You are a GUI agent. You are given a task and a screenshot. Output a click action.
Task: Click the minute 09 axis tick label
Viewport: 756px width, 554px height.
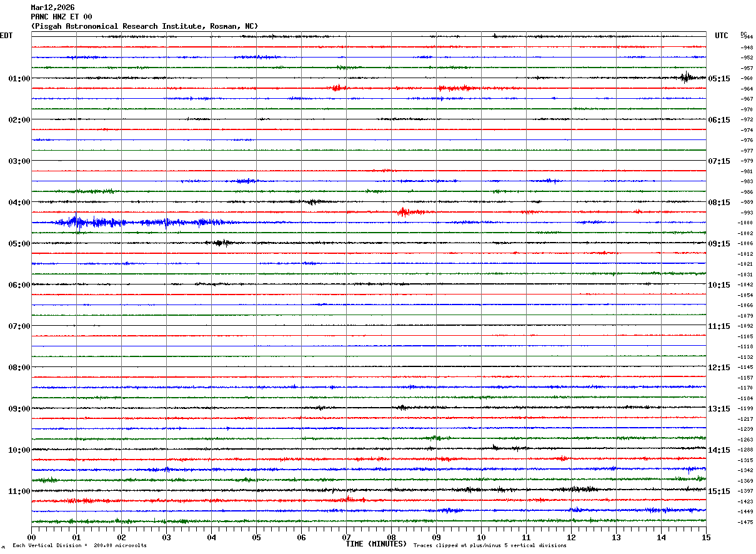[436, 538]
